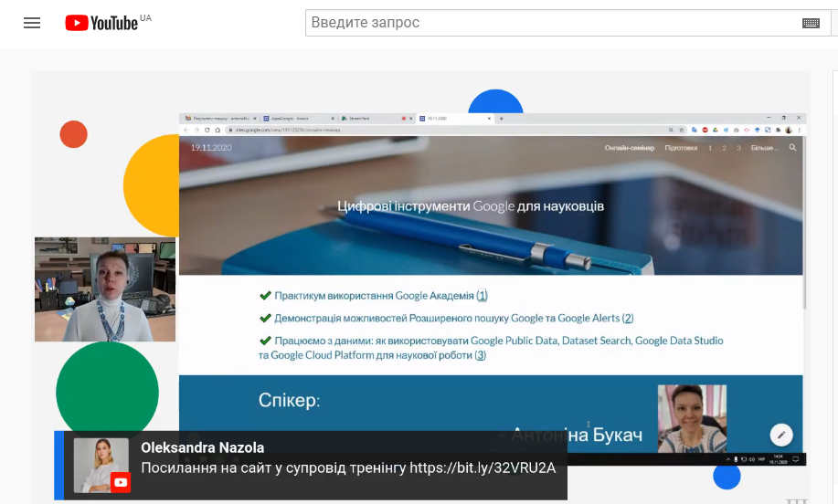Open the Chrome three-dot menu
The height and width of the screenshot is (504, 838).
[799, 130]
